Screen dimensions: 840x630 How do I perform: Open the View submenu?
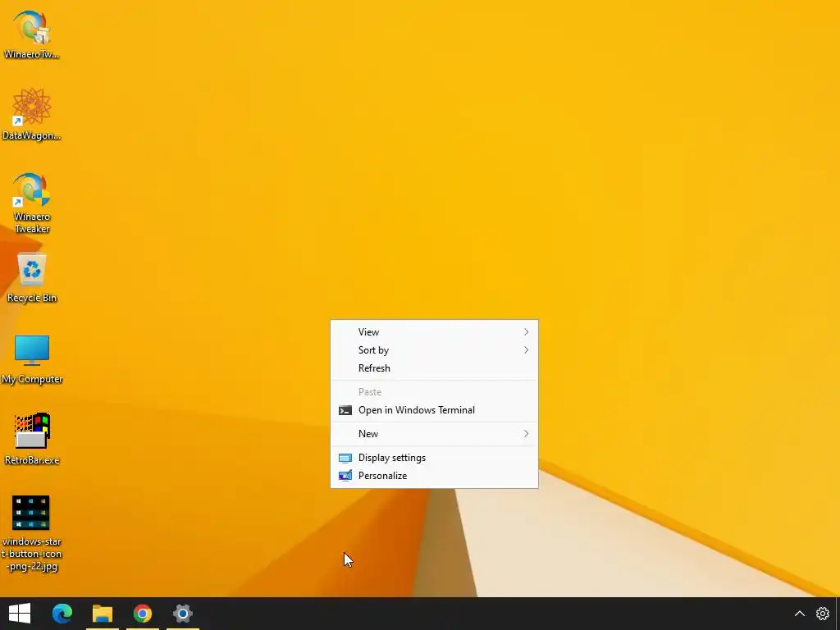[x=435, y=332]
